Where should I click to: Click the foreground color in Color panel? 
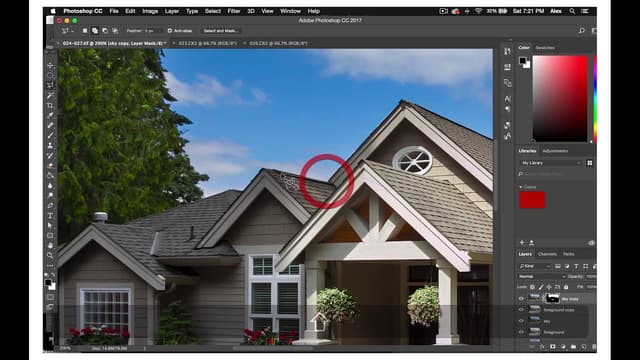point(522,60)
